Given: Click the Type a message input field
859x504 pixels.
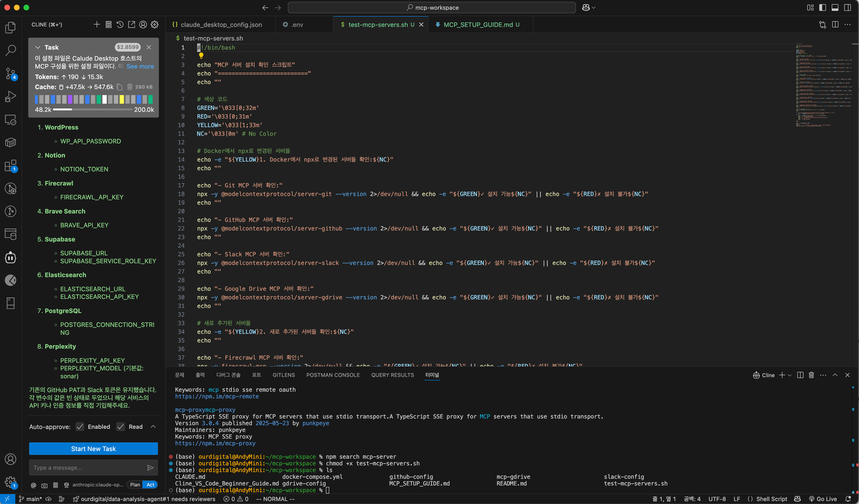Looking at the screenshot, I should point(86,468).
